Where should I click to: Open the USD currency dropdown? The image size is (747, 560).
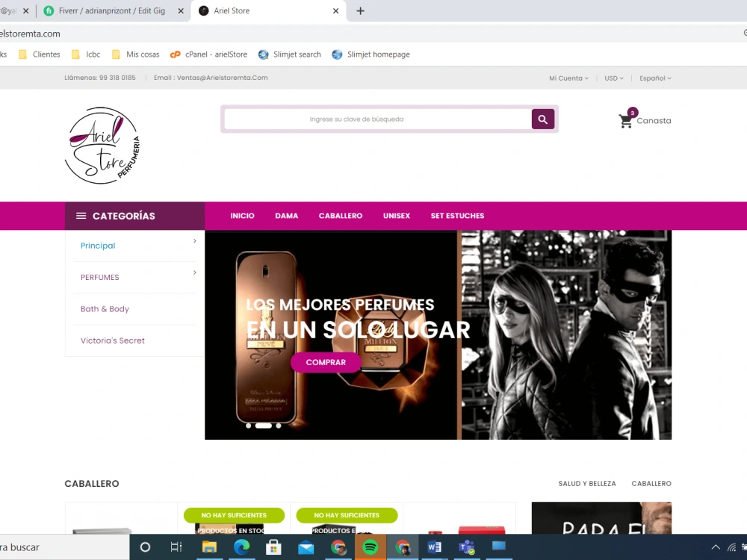(613, 78)
